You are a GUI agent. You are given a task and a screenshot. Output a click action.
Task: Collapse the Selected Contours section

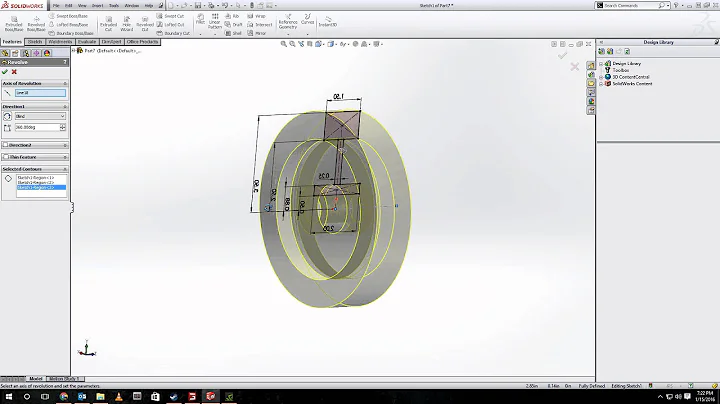click(x=65, y=169)
